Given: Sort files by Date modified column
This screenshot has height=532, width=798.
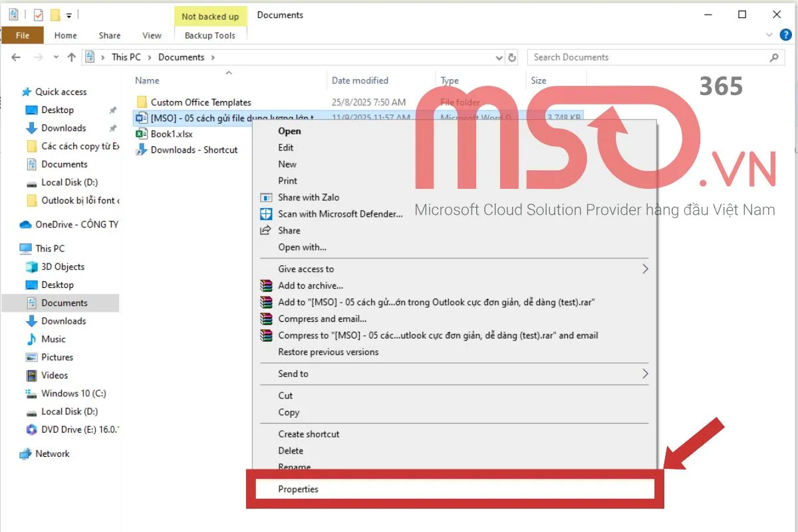Looking at the screenshot, I should click(360, 80).
